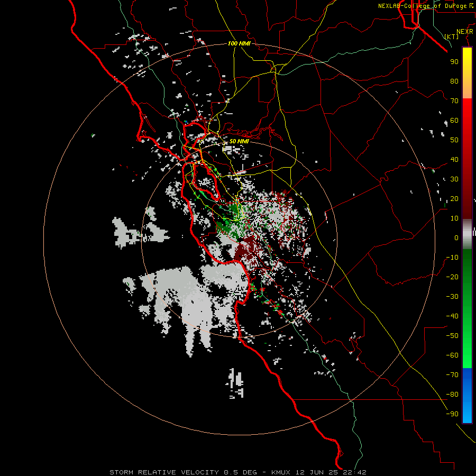The height and width of the screenshot is (476, 476).
Task: Click the 70 value on the velocity scale
Action: tap(454, 101)
